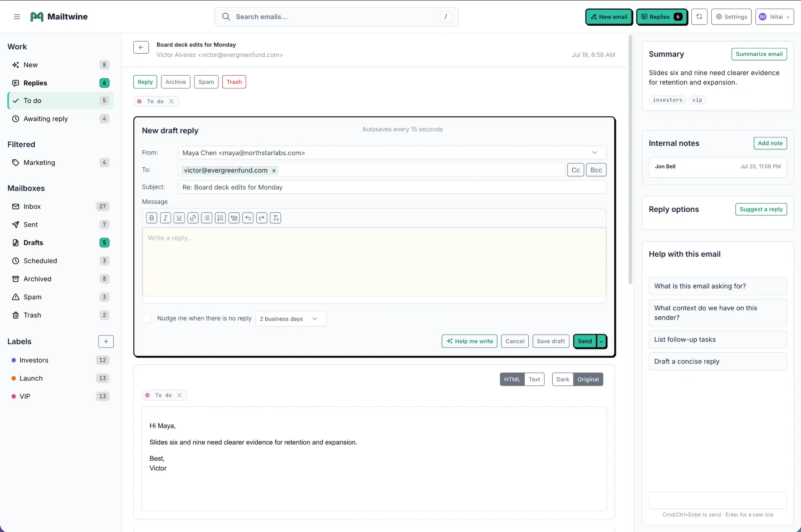The width and height of the screenshot is (801, 532).
Task: Insert a blockquote in the message
Action: click(234, 218)
